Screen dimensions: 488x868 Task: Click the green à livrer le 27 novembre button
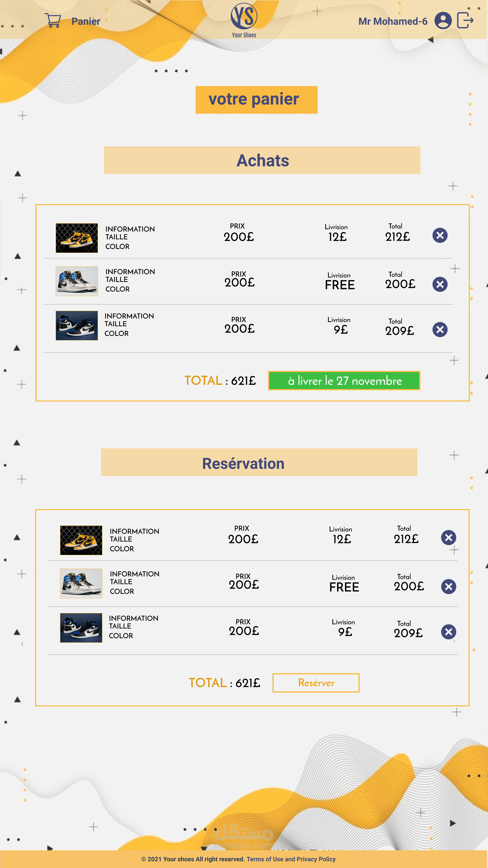pyautogui.click(x=344, y=381)
